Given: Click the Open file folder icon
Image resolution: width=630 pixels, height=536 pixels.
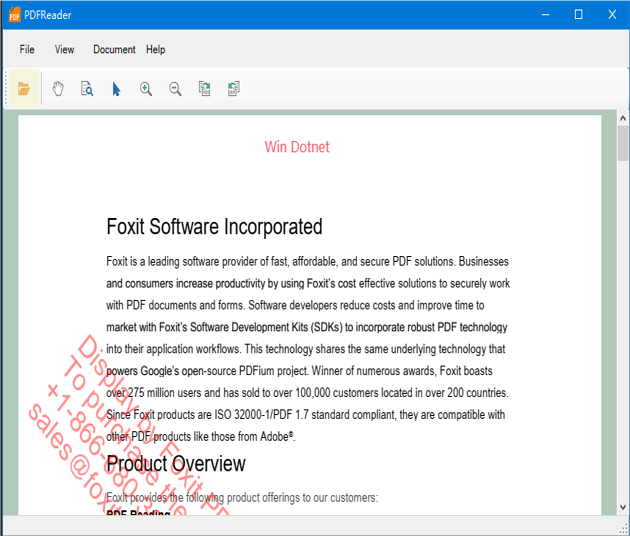Looking at the screenshot, I should coord(24,88).
